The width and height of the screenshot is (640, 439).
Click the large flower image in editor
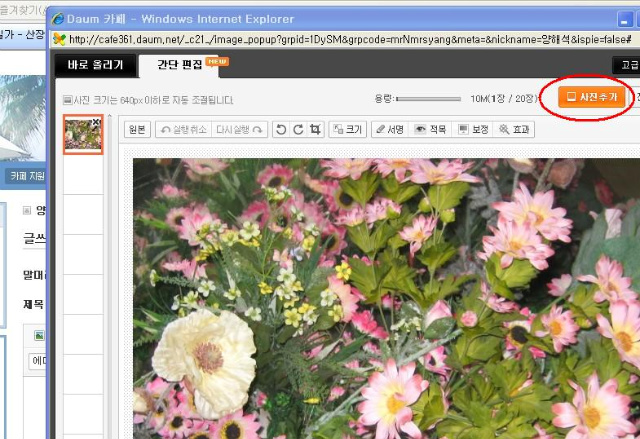point(386,298)
